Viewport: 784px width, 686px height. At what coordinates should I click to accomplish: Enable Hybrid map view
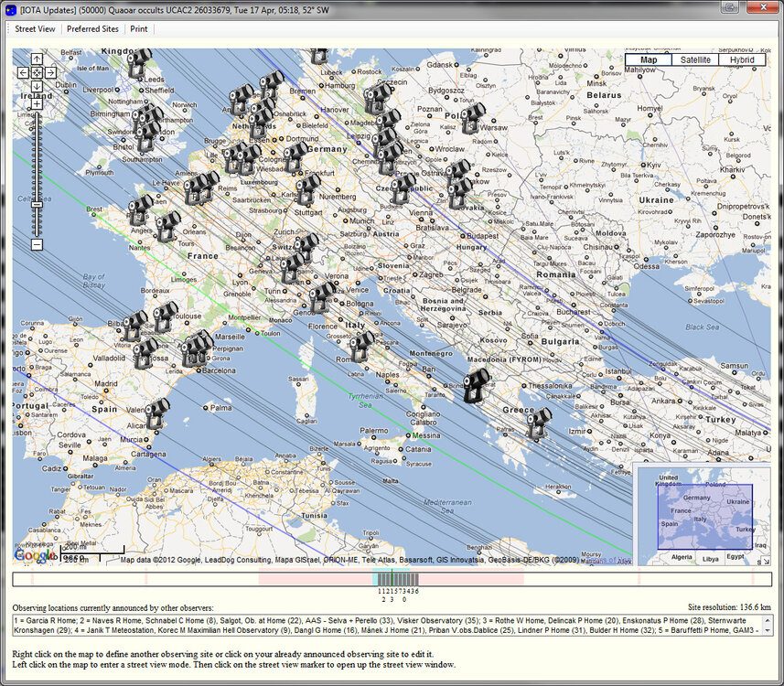[x=743, y=59]
